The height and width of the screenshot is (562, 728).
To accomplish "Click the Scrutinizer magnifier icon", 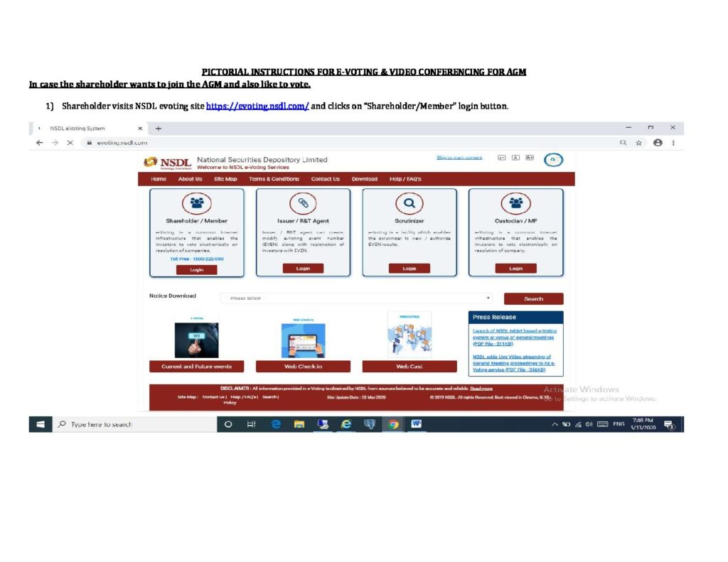I will click(409, 202).
